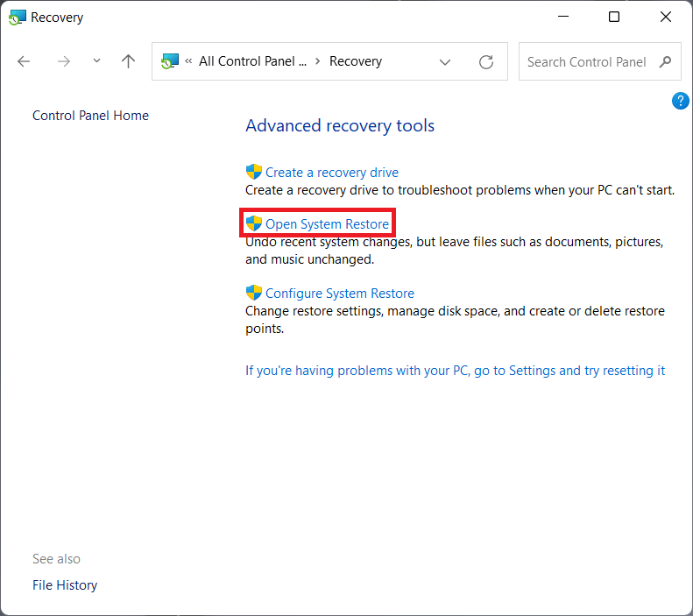The width and height of the screenshot is (693, 616).
Task: Go up one level with the up arrow
Action: point(129,61)
